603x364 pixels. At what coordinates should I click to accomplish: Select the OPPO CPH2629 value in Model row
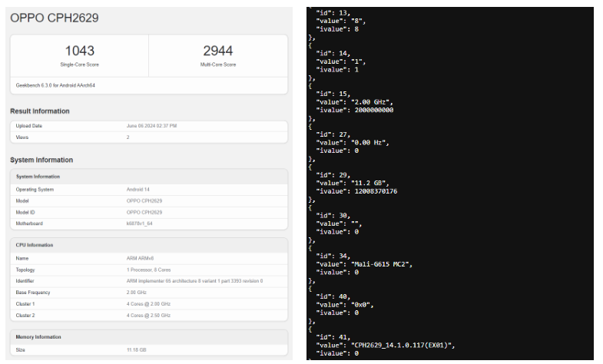[144, 201]
